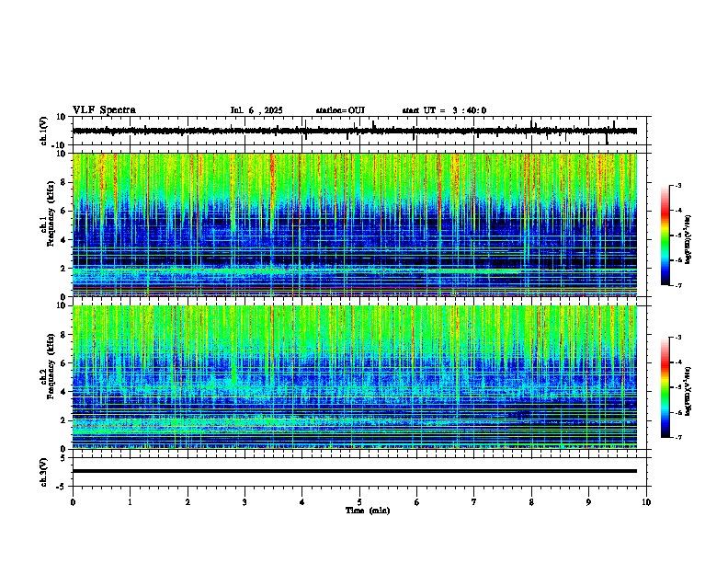
Task: Click the '4' kHz tick on ch.2 frequency axis
Action: pyautogui.click(x=63, y=392)
